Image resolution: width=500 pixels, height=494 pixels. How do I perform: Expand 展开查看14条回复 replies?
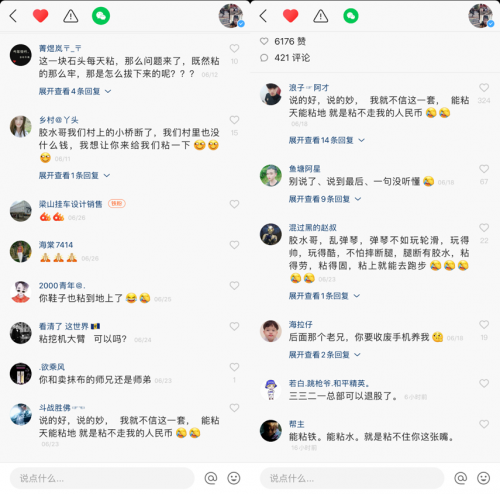tap(327, 140)
